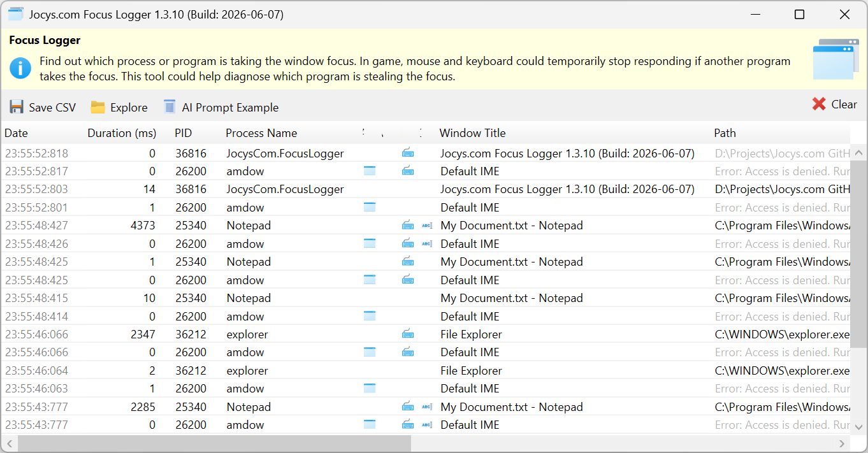Image resolution: width=868 pixels, height=453 pixels.
Task: Click window icon in 23:55:43:777 amdow row
Action: (x=370, y=424)
